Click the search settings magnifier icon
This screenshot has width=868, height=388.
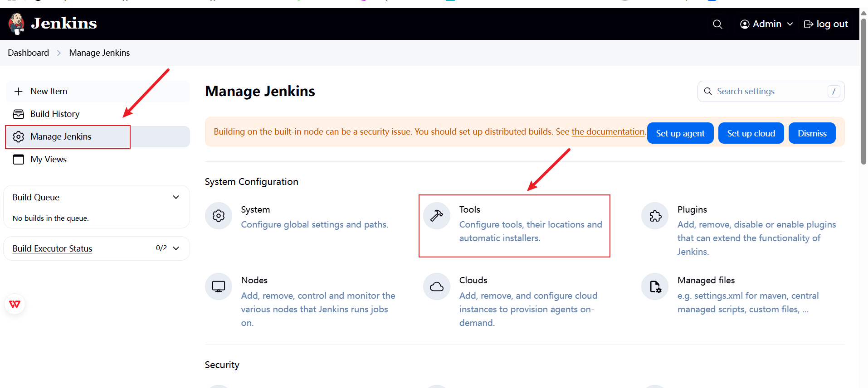[x=708, y=91]
